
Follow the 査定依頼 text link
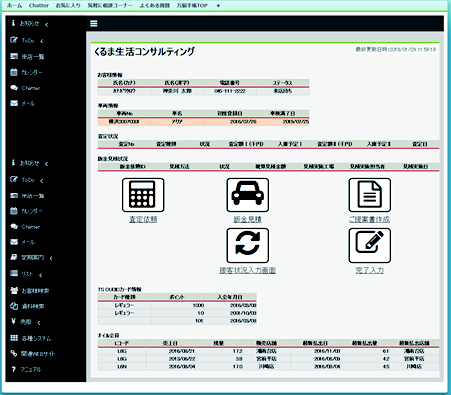(x=143, y=219)
